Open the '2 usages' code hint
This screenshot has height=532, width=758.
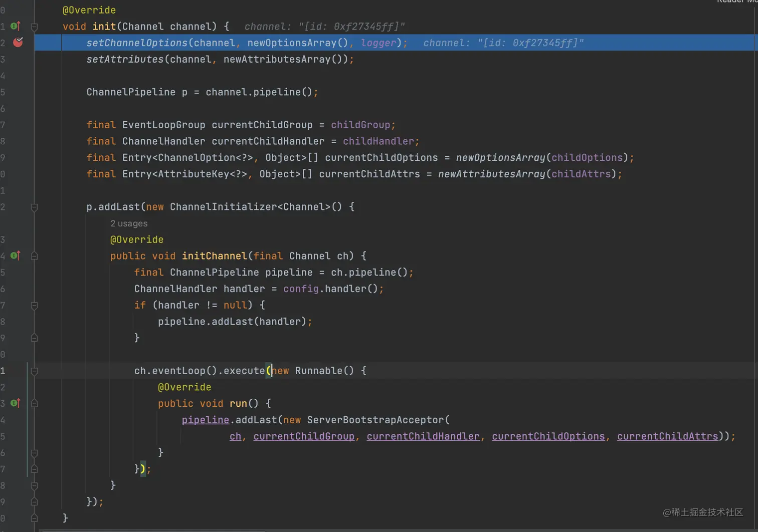(x=129, y=223)
